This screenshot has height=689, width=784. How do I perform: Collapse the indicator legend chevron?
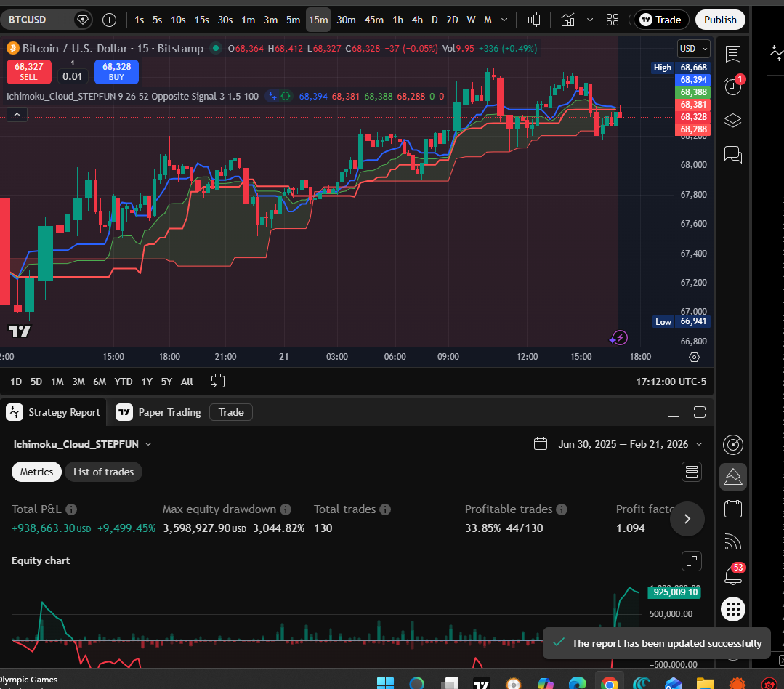[x=17, y=115]
